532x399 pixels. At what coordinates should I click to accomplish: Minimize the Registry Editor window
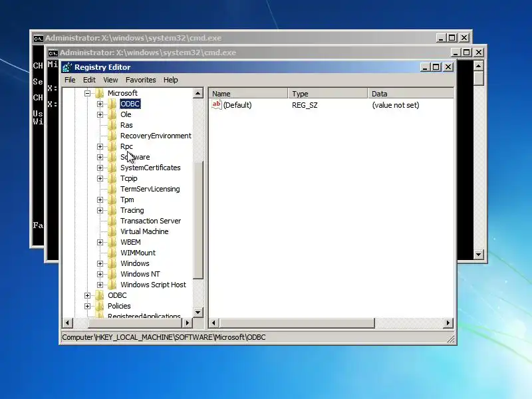425,67
